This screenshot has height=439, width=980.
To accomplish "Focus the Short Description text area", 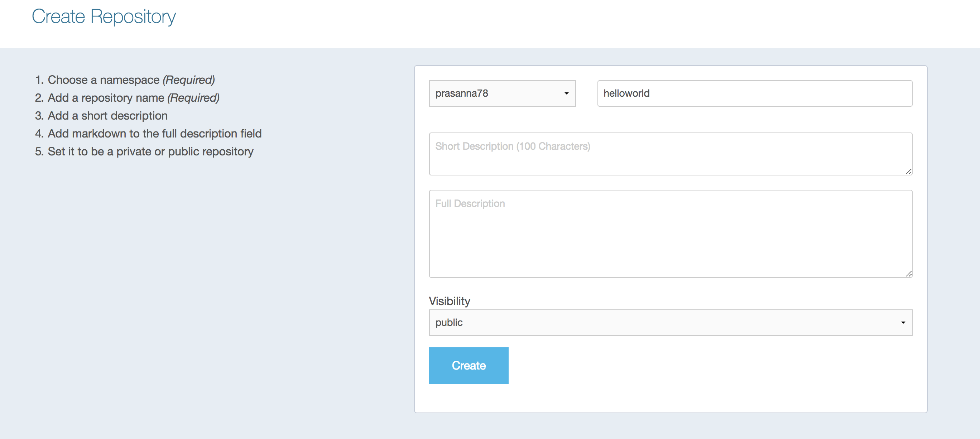I will point(669,154).
